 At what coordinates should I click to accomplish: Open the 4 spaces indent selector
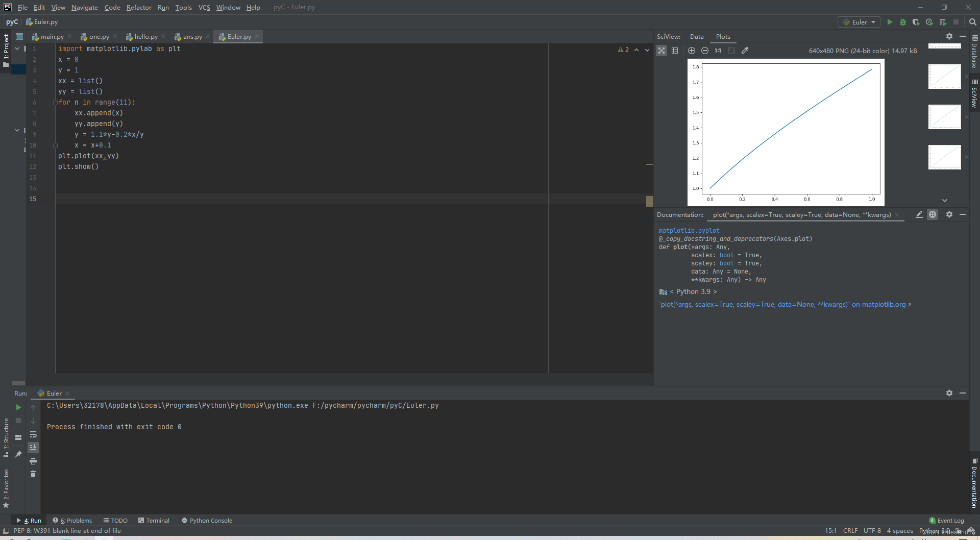point(900,531)
